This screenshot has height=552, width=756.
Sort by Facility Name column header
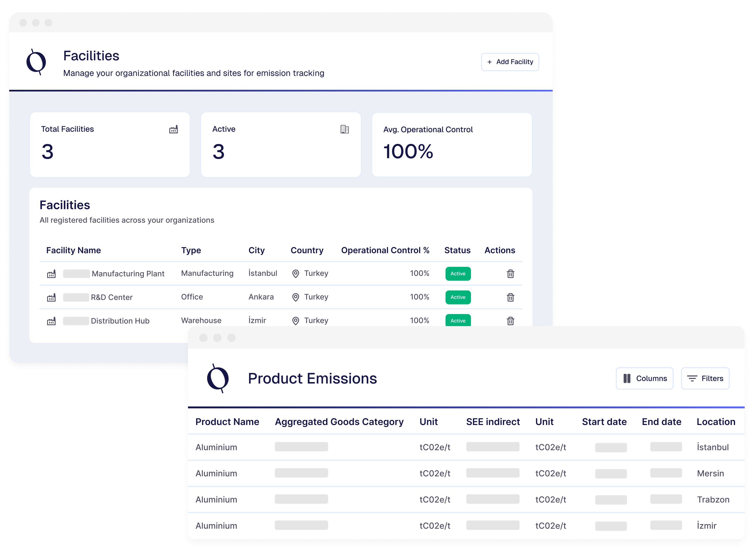(x=74, y=250)
